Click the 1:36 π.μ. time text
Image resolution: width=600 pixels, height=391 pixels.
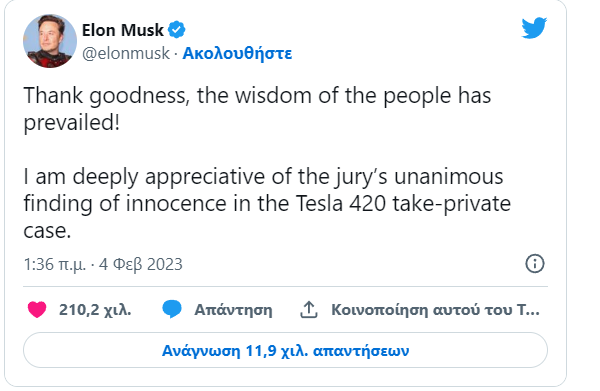[x=55, y=264]
